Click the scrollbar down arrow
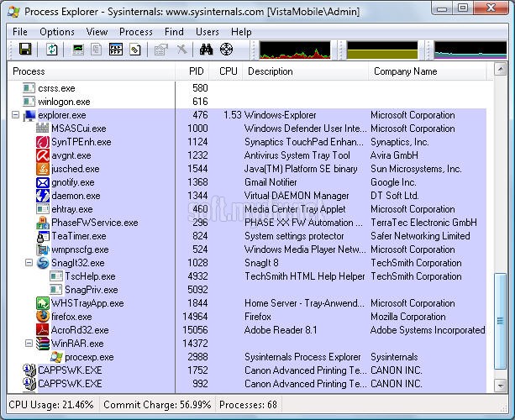 pyautogui.click(x=500, y=386)
